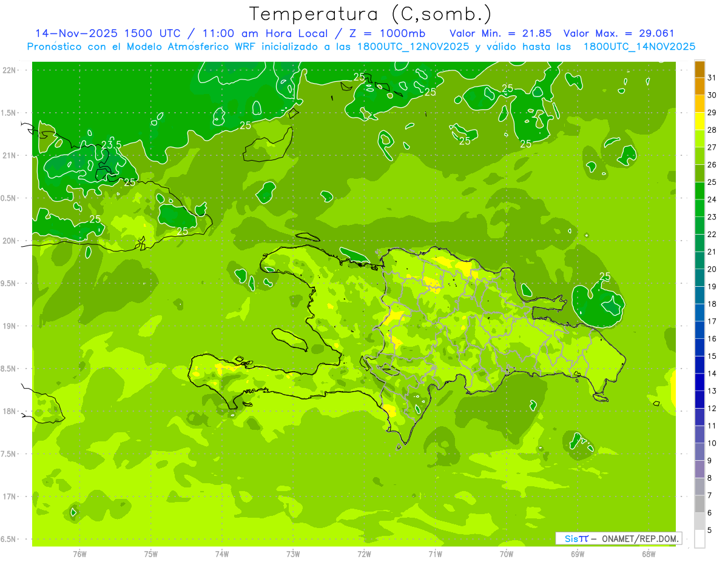Click the '22N' latitude axis label
Image resolution: width=728 pixels, height=562 pixels.
(9, 70)
